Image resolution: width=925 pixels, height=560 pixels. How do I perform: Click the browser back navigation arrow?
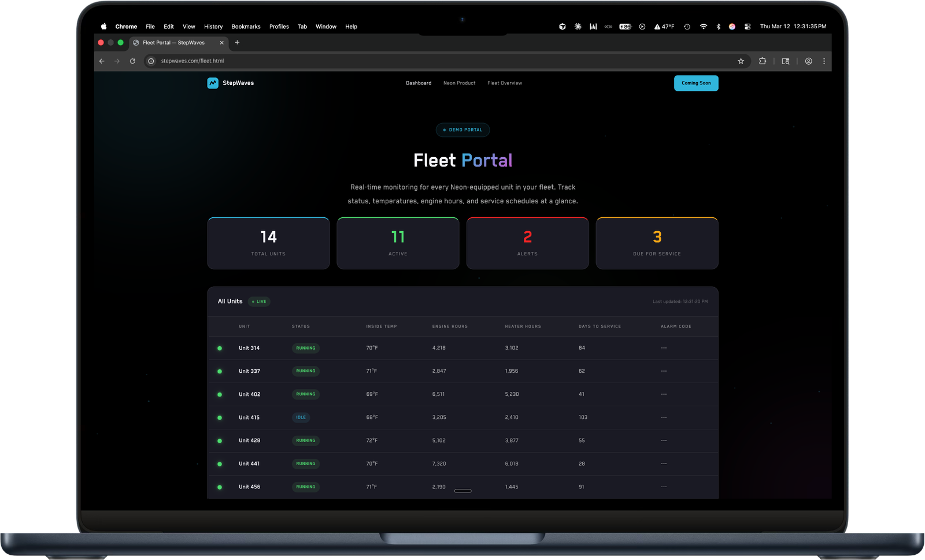102,61
